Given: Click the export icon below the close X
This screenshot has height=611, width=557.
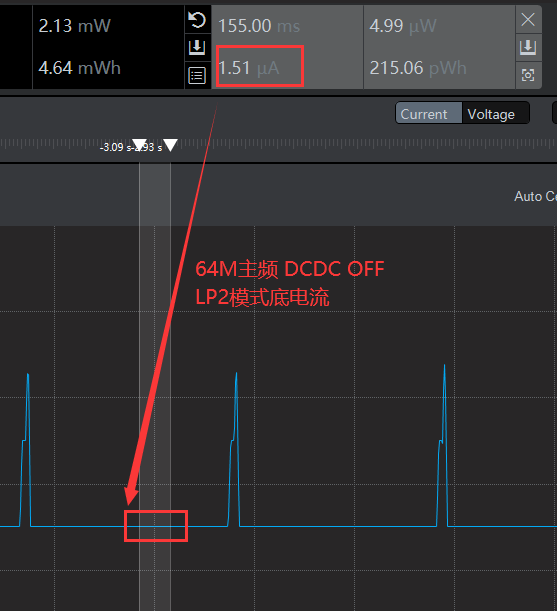Looking at the screenshot, I should [x=528, y=47].
